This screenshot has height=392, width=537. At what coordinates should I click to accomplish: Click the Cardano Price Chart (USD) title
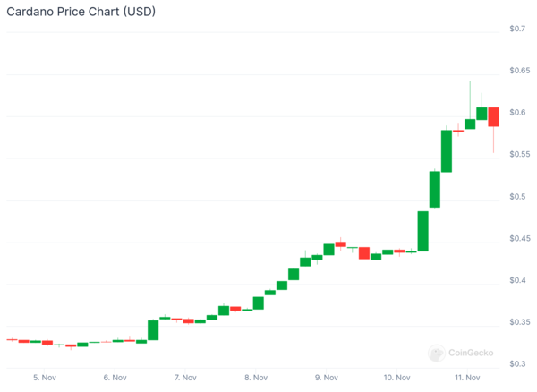coord(77,11)
